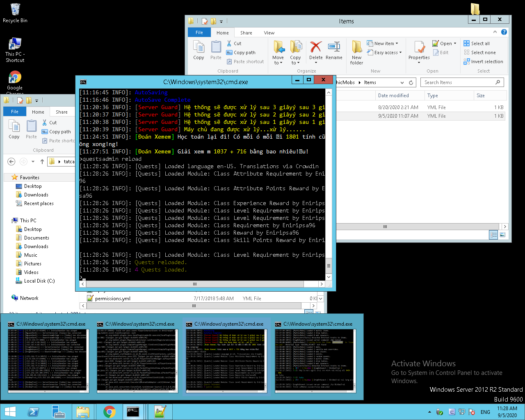
Task: Switch to the View ribbon tab
Action: [269, 33]
